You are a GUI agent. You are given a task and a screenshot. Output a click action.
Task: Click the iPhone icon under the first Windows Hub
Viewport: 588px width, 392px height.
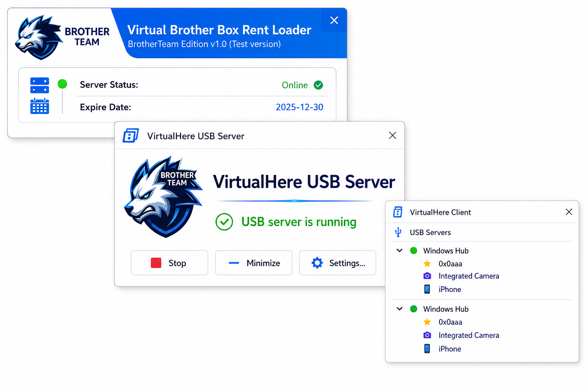click(x=427, y=289)
